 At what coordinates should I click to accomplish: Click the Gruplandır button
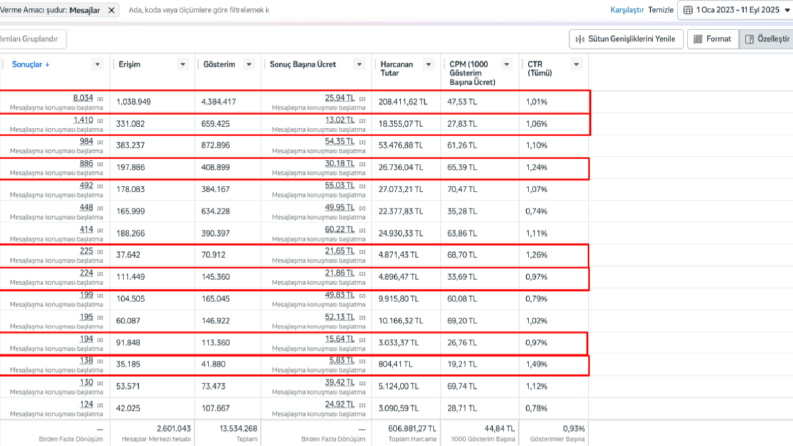pos(31,39)
